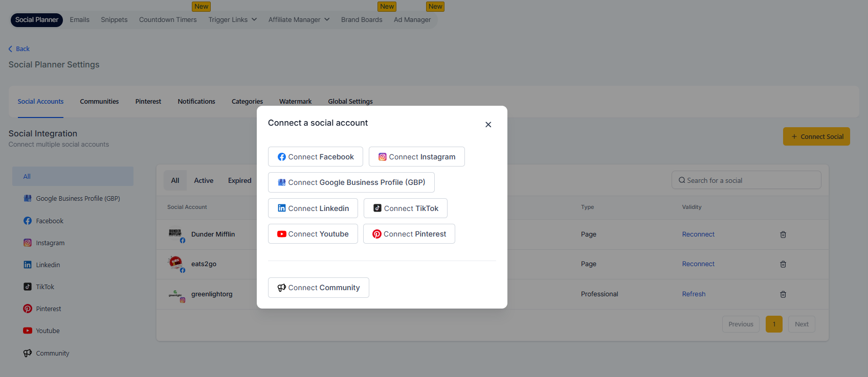Click eats2go profile thumbnail
Viewport: 868px width, 377px height.
click(x=175, y=264)
